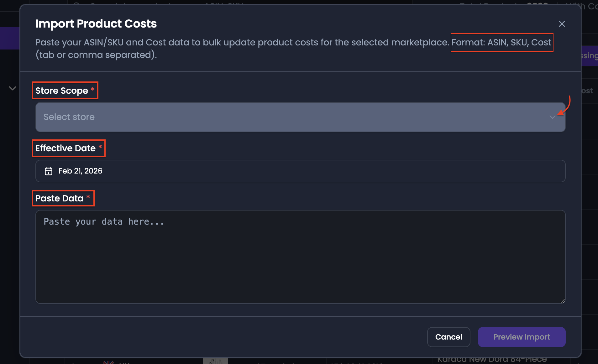Click the Effective Date label

66,148
